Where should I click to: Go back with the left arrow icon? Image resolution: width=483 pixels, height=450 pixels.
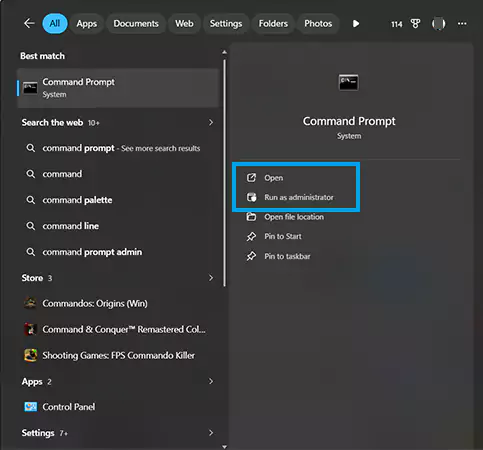coord(29,23)
